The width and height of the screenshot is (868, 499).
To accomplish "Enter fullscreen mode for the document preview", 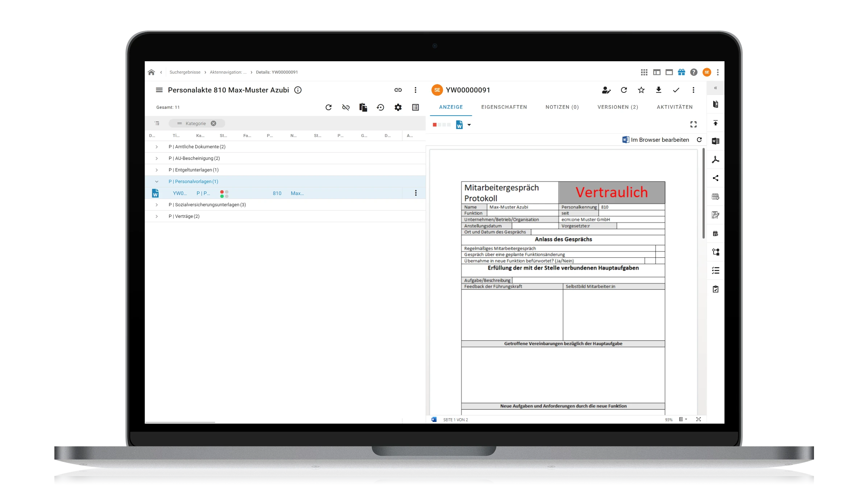I will 693,124.
